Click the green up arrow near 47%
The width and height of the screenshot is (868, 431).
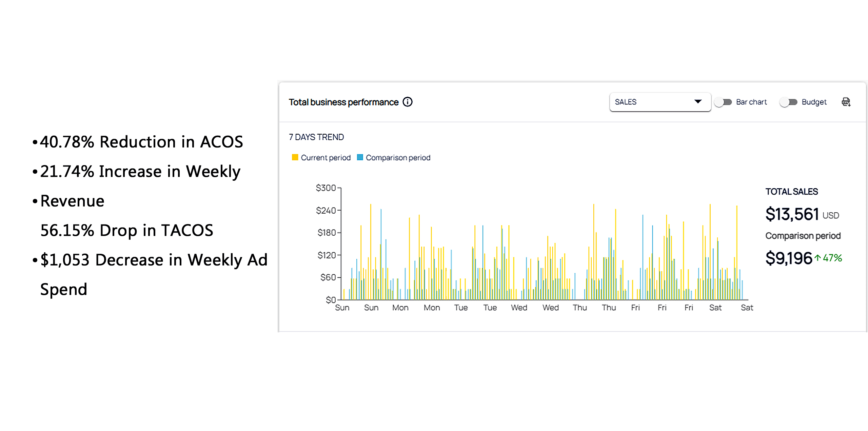817,258
